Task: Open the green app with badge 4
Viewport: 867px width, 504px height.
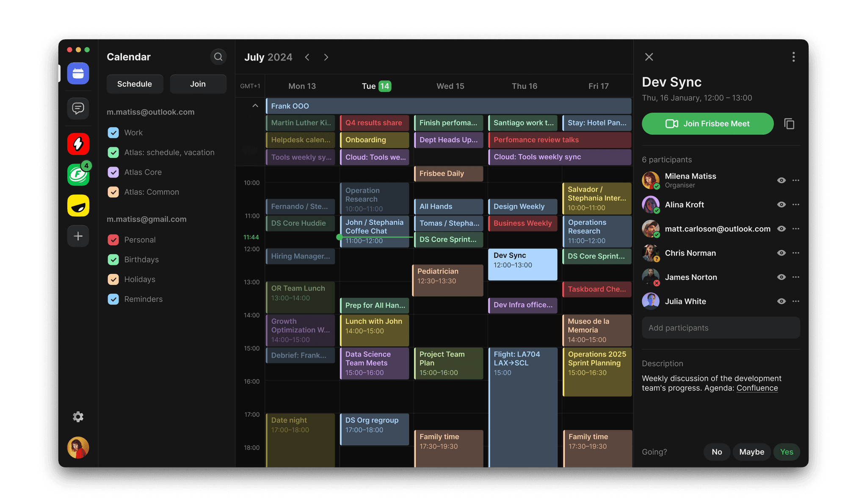Action: (x=78, y=174)
